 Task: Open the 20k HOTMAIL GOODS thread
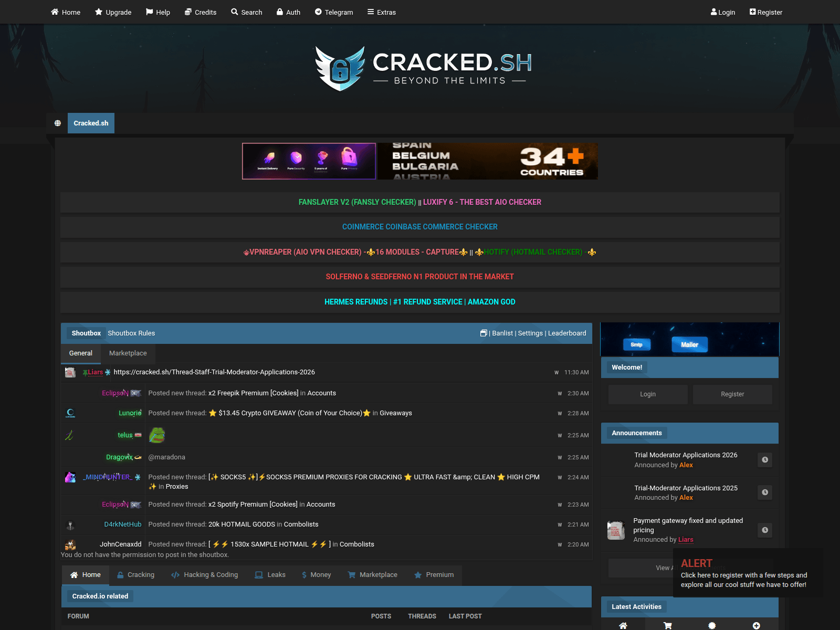coord(241,524)
